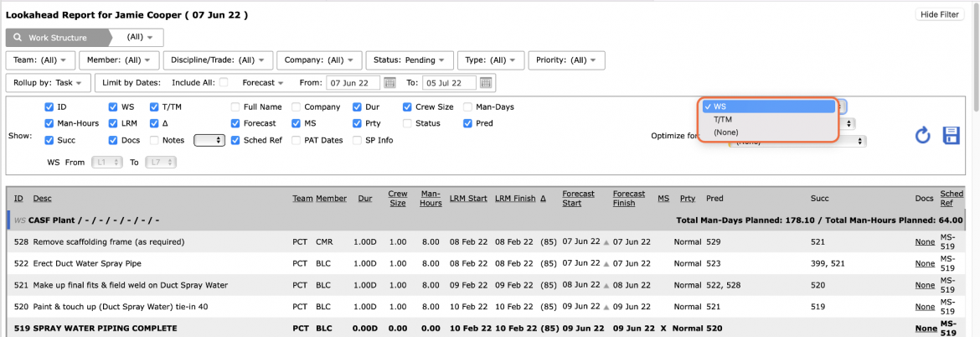Open the WS From level L1 selector
The image size is (980, 337).
click(x=107, y=163)
